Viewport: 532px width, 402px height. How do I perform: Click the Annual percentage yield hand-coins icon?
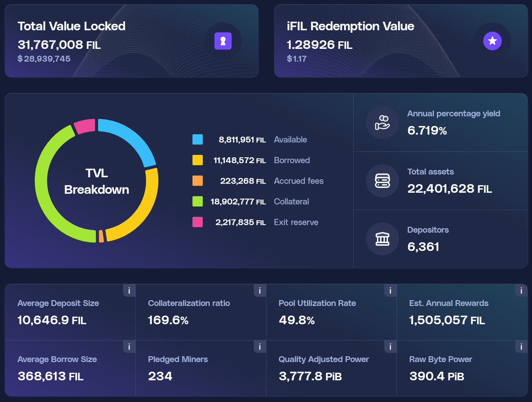(x=382, y=122)
